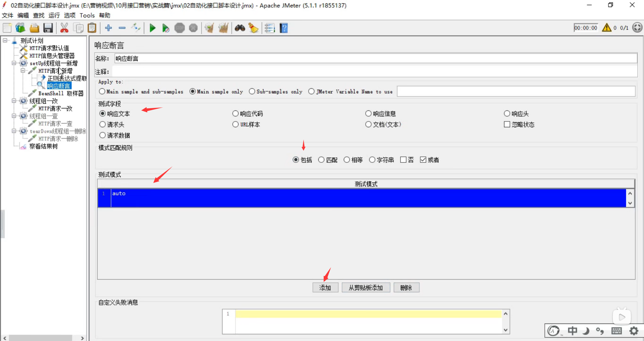Click the Open file folder icon
644x341 pixels.
[x=34, y=28]
